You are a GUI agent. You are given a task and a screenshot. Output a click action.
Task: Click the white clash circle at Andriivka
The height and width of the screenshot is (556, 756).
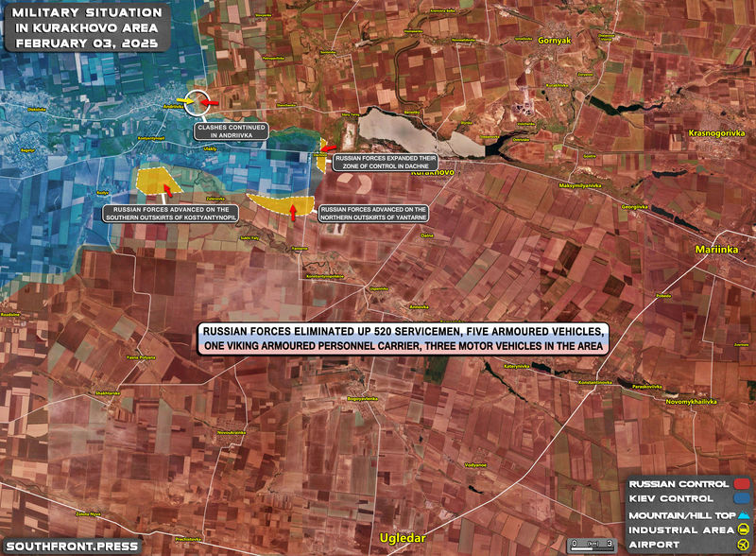click(198, 103)
